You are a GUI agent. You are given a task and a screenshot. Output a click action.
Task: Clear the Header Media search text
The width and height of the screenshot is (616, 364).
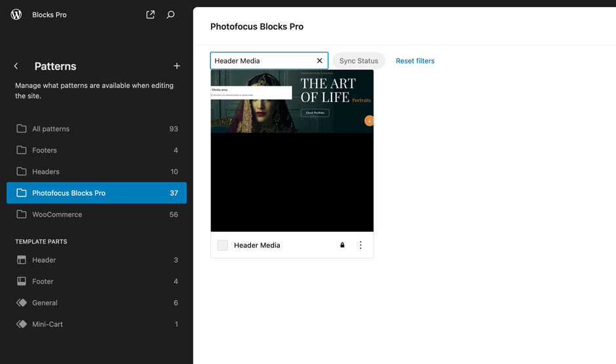(320, 61)
